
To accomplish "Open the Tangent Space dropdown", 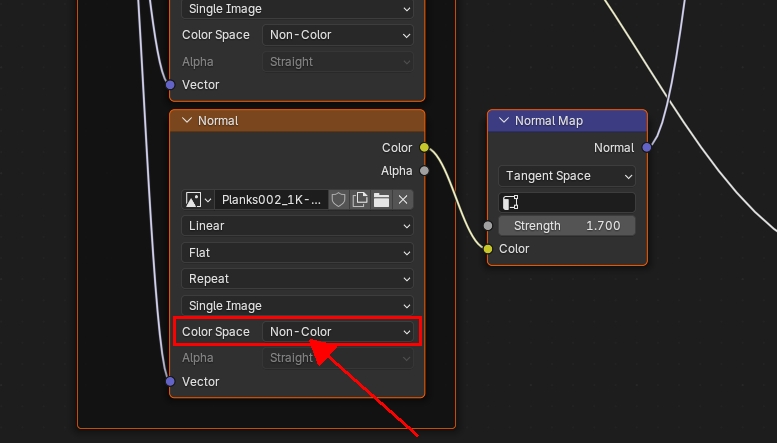I will [567, 176].
